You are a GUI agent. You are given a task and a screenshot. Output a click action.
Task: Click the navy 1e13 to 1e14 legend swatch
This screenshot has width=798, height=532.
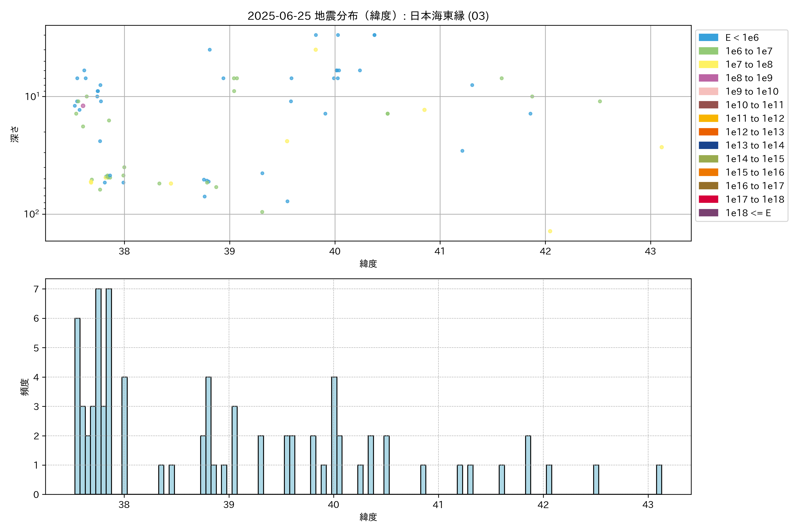coord(708,146)
